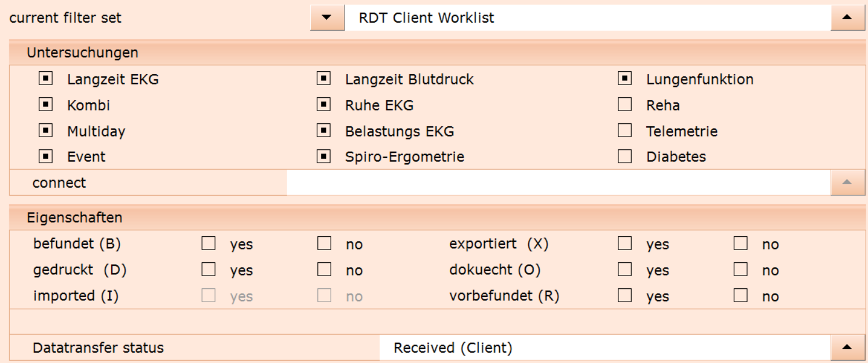Check the Telemetrie checkbox
868x363 pixels.
[625, 130]
